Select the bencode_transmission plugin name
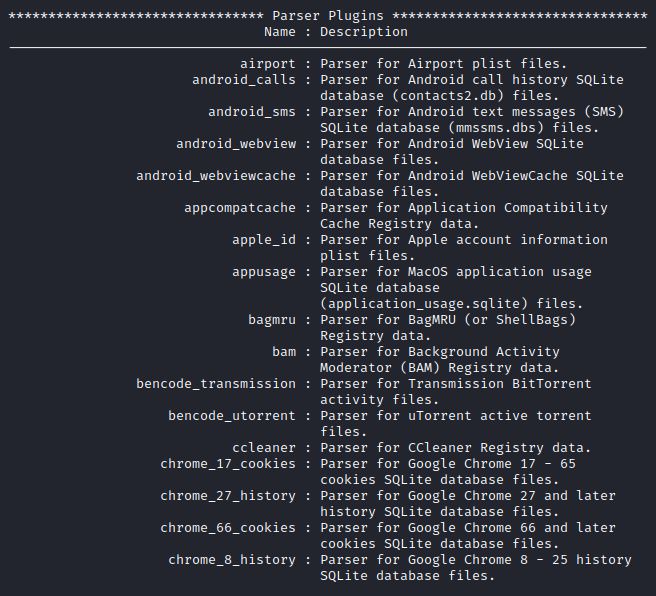The image size is (656, 596). (x=216, y=384)
